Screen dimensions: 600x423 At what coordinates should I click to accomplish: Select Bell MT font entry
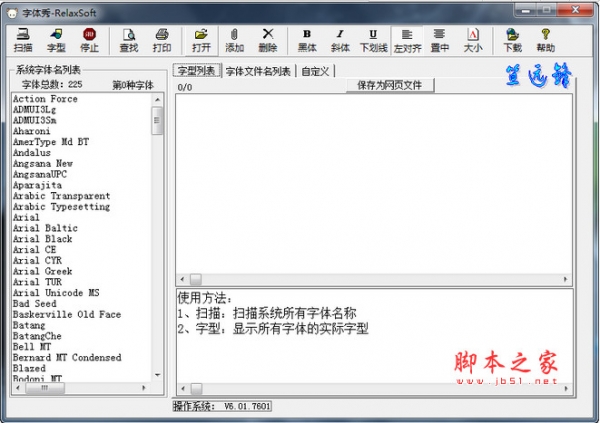pyautogui.click(x=32, y=346)
